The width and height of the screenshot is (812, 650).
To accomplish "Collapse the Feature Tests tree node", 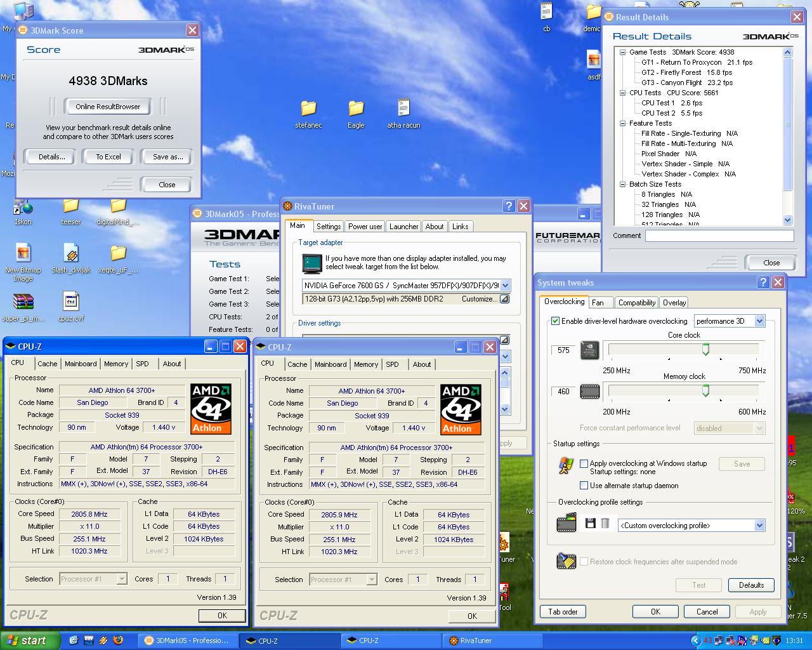I will coord(623,123).
